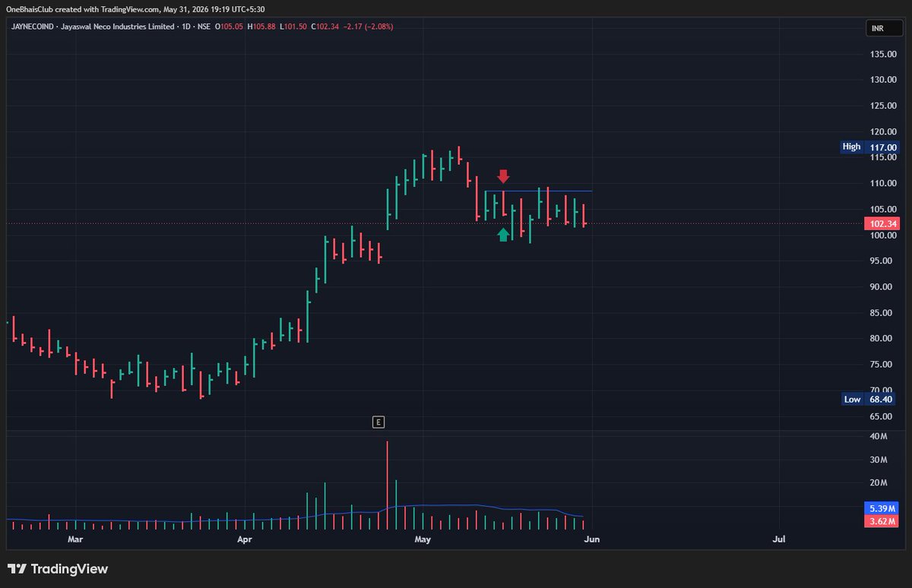
Task: Click the TradingView logo
Action: click(x=58, y=569)
